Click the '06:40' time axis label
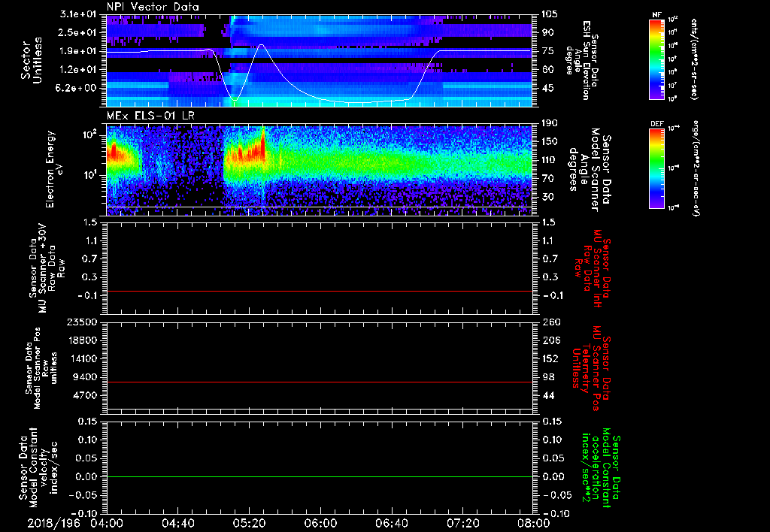This screenshot has width=770, height=532. (391, 523)
